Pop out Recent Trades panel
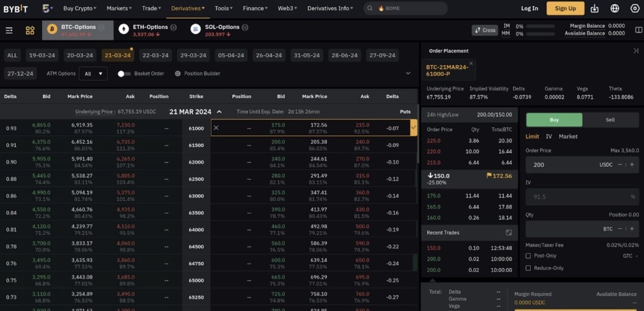 tap(508, 232)
